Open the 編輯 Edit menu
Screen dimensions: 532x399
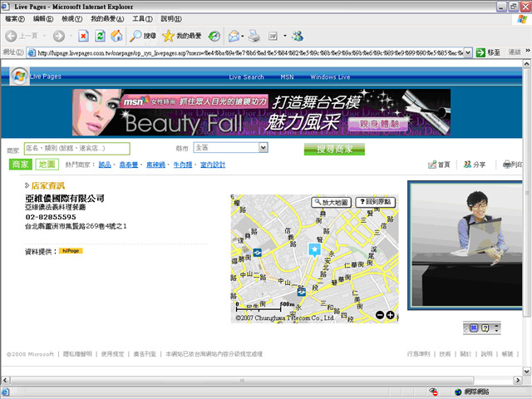[x=43, y=19]
